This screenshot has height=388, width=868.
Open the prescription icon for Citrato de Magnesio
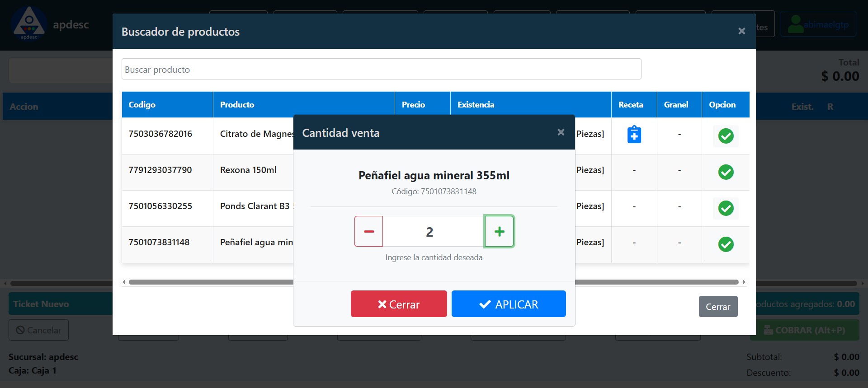(x=634, y=135)
